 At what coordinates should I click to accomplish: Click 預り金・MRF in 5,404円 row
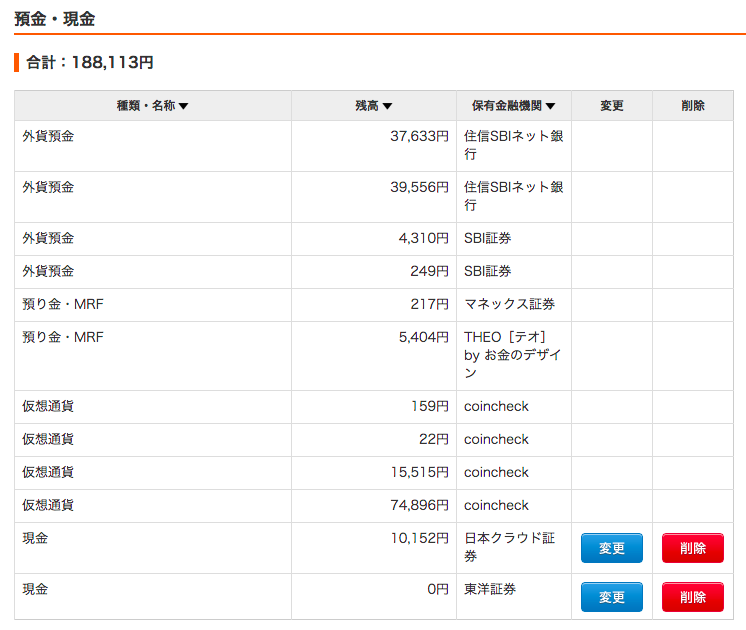[x=63, y=337]
